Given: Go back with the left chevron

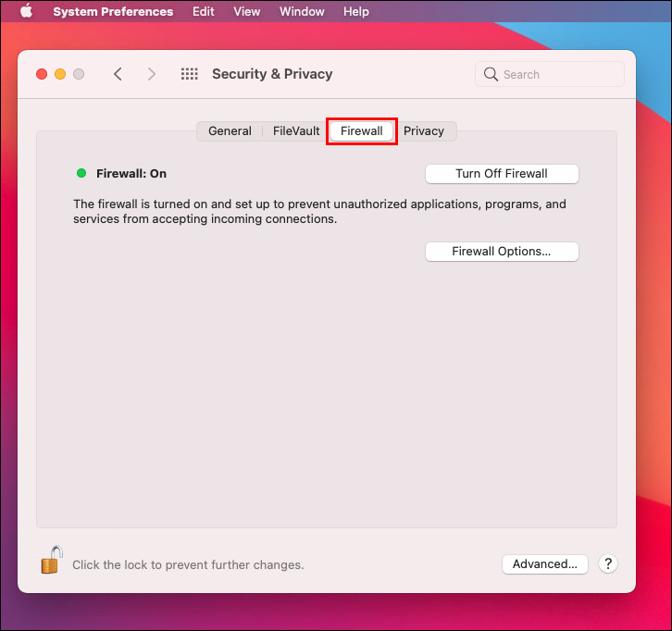Looking at the screenshot, I should [x=118, y=74].
